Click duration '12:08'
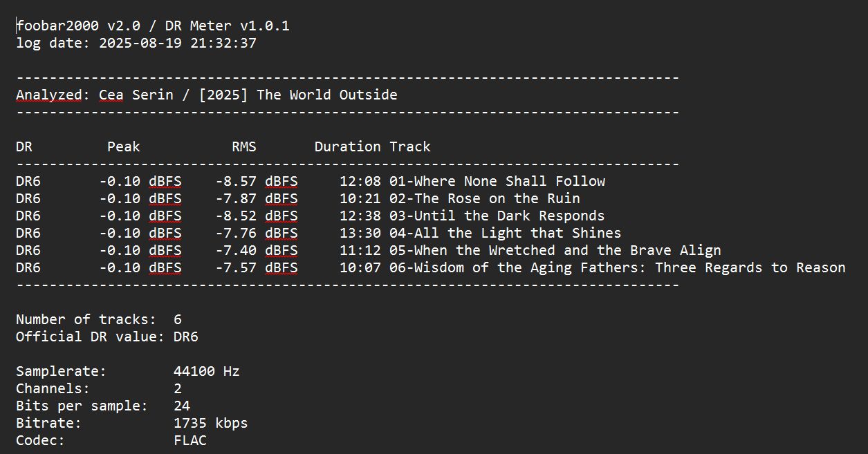This screenshot has width=868, height=454. click(x=360, y=181)
